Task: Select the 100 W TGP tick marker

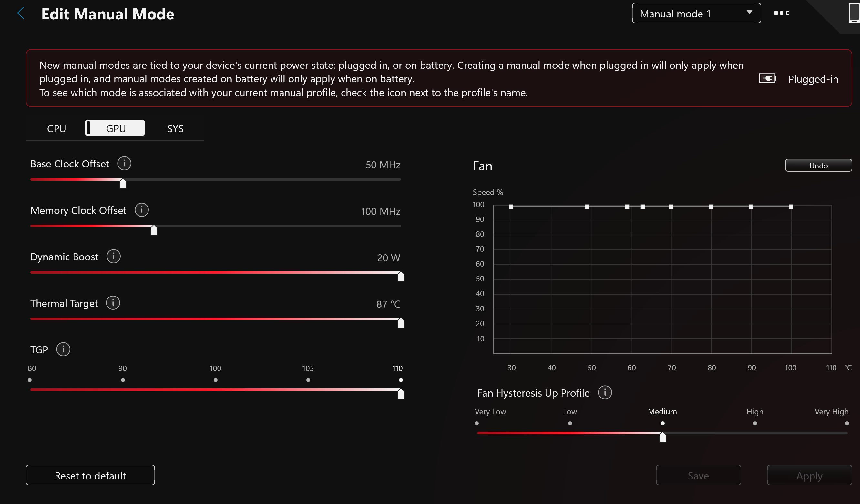Action: (x=215, y=380)
